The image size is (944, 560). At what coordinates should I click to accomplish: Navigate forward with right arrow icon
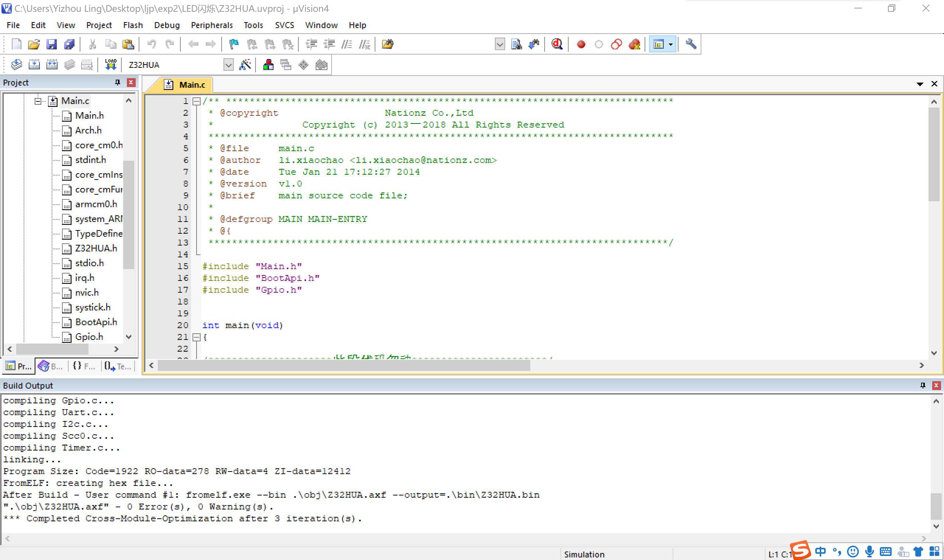[210, 45]
